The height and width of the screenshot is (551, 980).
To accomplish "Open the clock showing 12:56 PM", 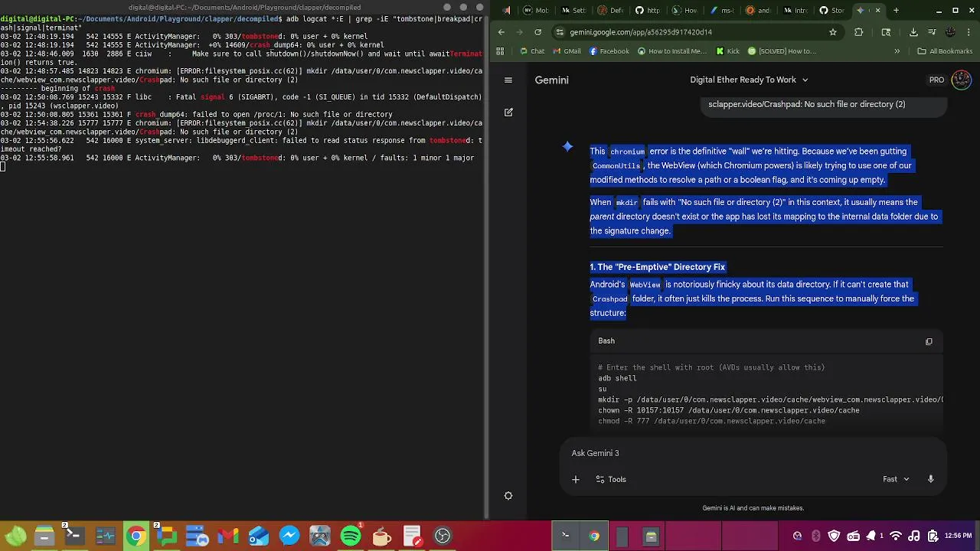I will click(958, 536).
